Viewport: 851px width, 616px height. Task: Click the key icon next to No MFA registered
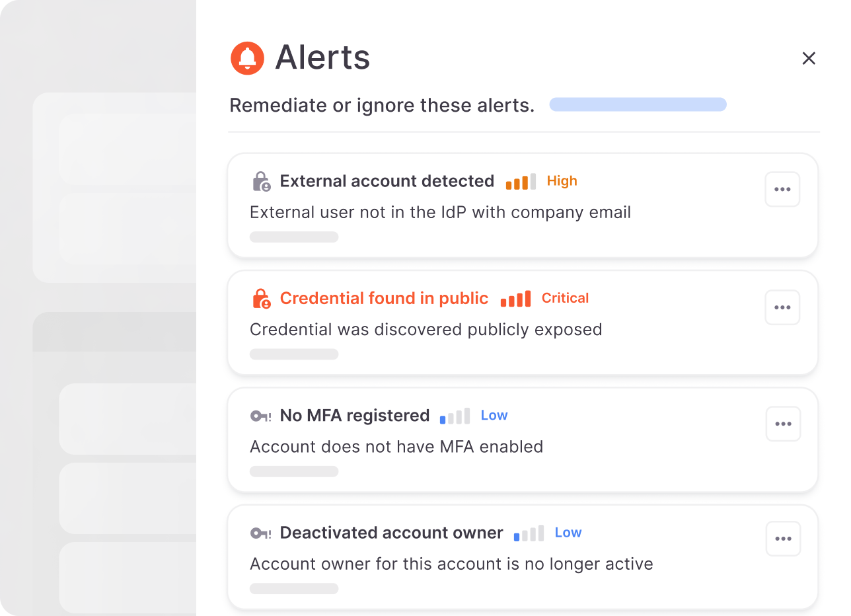[x=259, y=415]
